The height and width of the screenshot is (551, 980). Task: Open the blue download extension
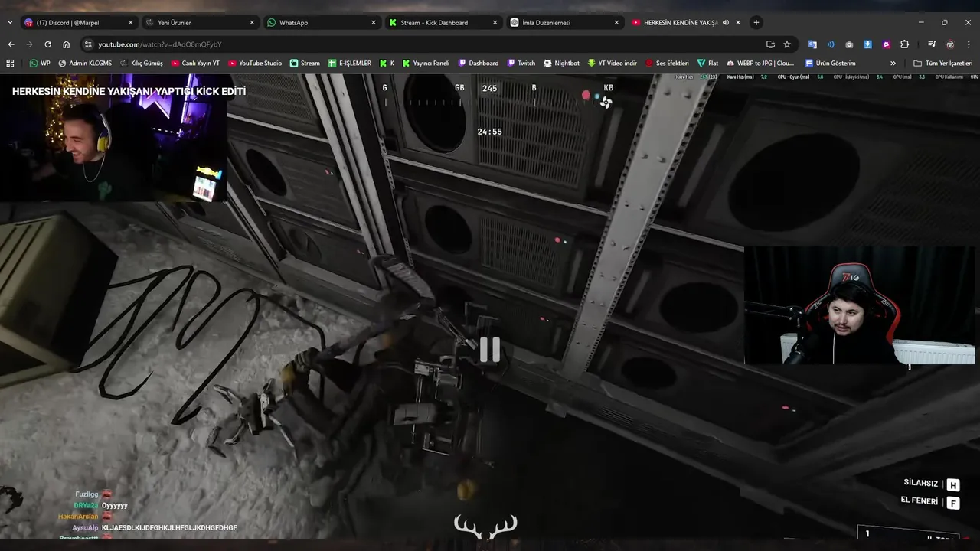(x=867, y=44)
